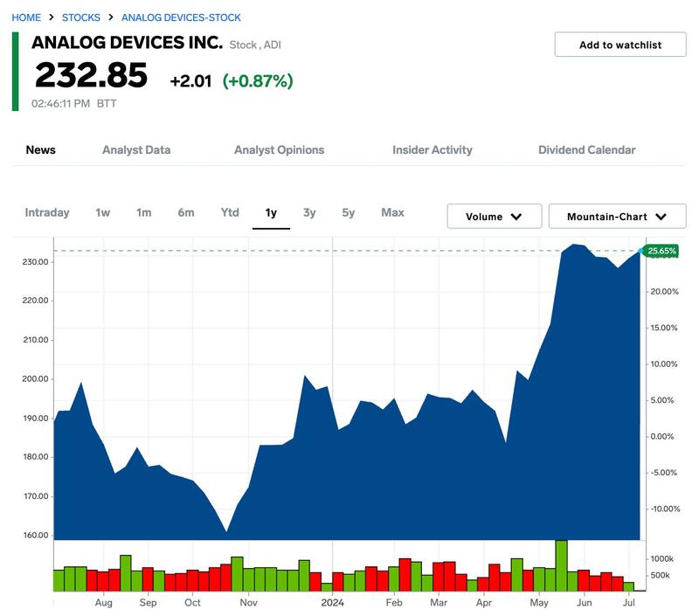
Task: Click the +2.01 price change value
Action: point(190,81)
